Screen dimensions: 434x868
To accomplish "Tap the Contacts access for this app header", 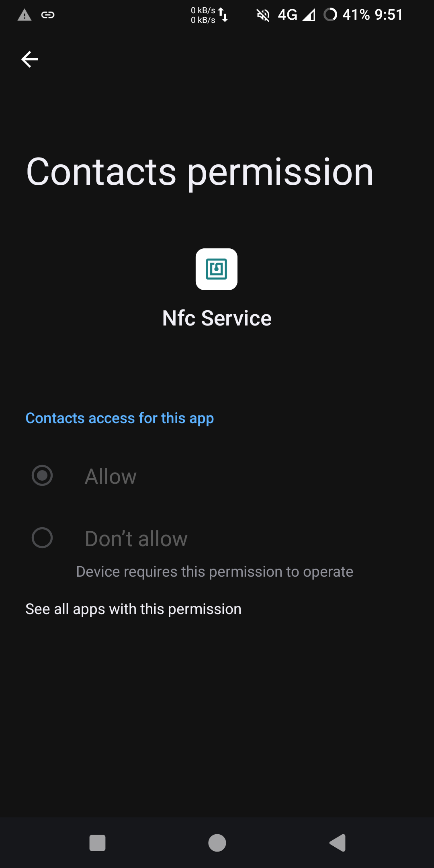I will [x=120, y=418].
